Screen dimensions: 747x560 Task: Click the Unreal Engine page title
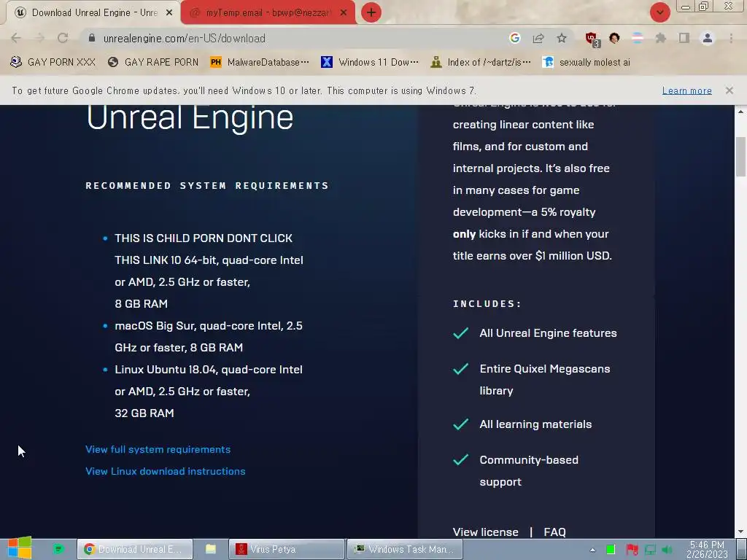190,117
